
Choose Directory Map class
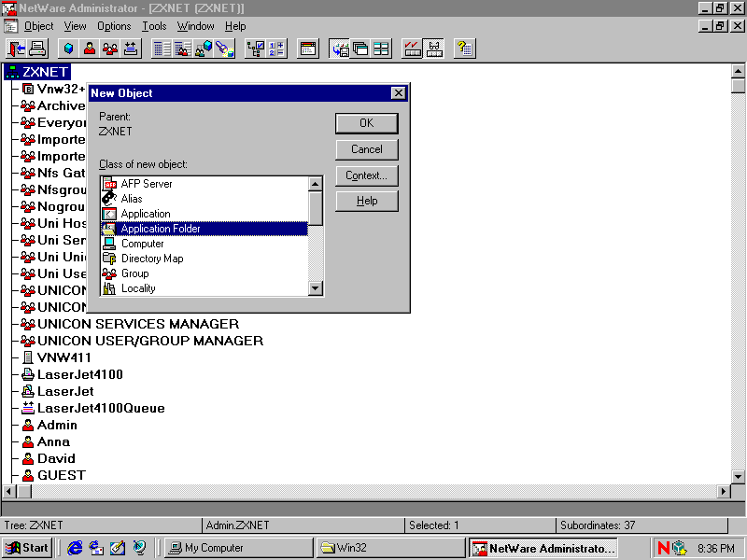[x=204, y=259]
